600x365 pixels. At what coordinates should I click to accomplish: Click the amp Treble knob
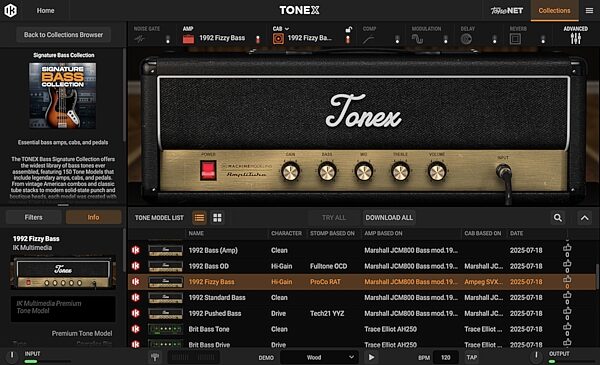click(400, 172)
